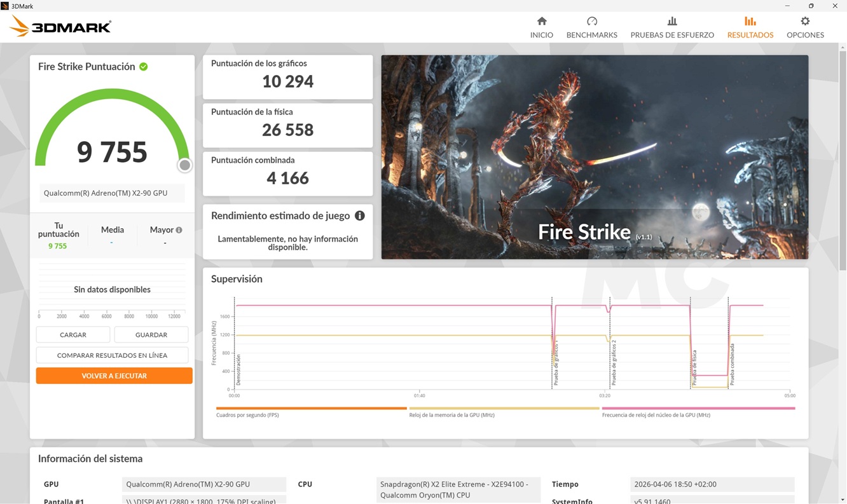Open OPCIONES via the gear icon
The image size is (847, 504).
pyautogui.click(x=805, y=20)
